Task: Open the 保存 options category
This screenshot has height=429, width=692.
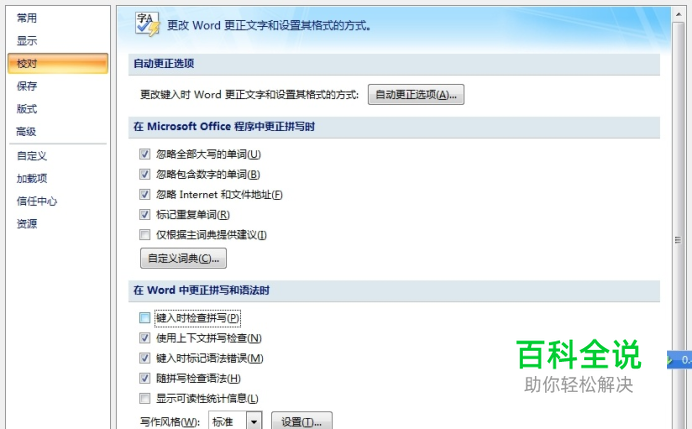Action: pos(26,86)
